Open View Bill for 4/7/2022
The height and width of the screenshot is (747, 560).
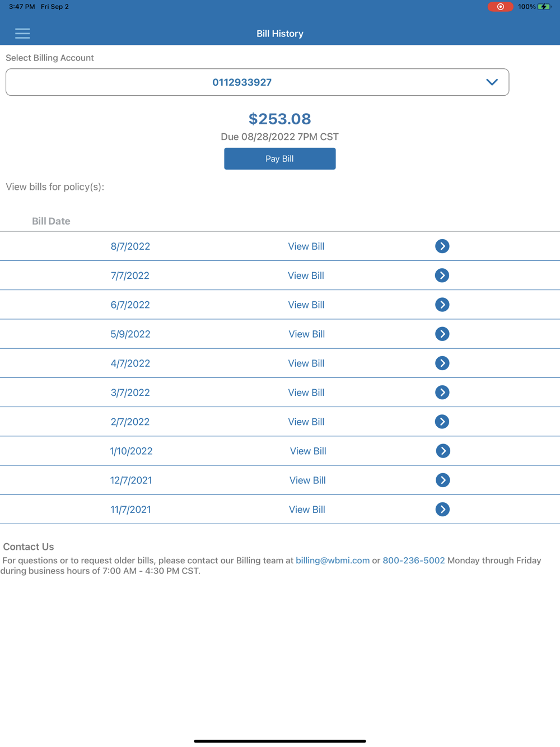click(306, 363)
